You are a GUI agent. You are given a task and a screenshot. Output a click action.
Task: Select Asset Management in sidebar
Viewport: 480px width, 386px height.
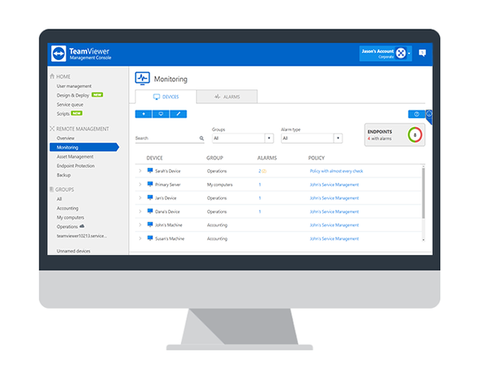tap(75, 156)
